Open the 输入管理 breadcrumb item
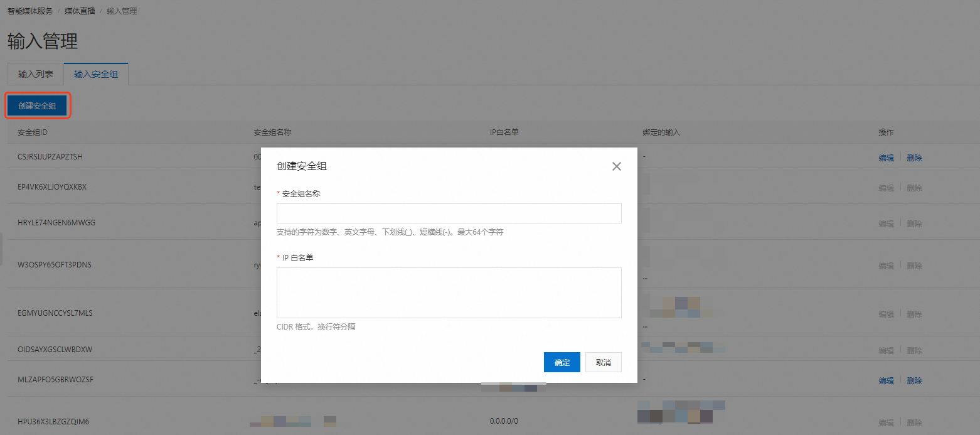 122,11
